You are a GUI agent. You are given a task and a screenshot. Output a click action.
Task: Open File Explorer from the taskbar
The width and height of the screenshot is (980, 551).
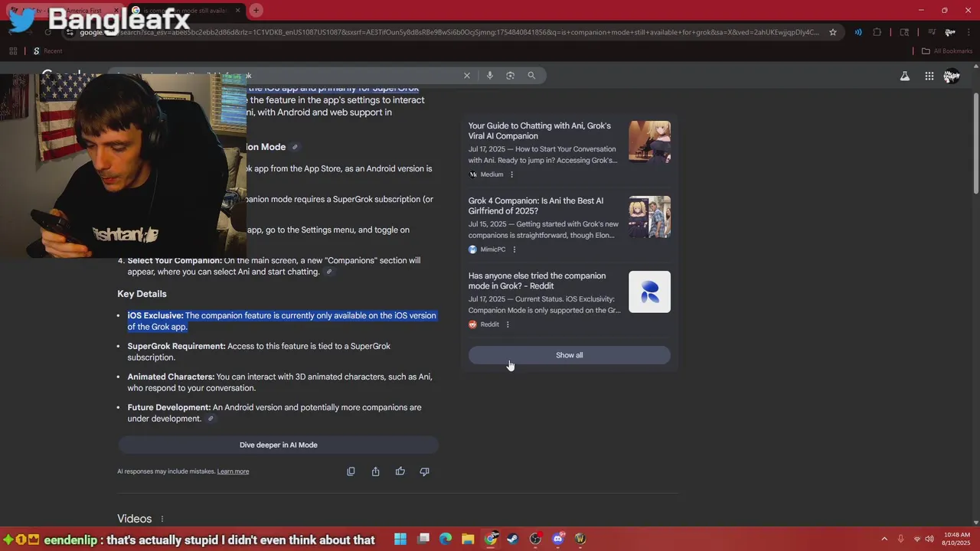tap(468, 539)
